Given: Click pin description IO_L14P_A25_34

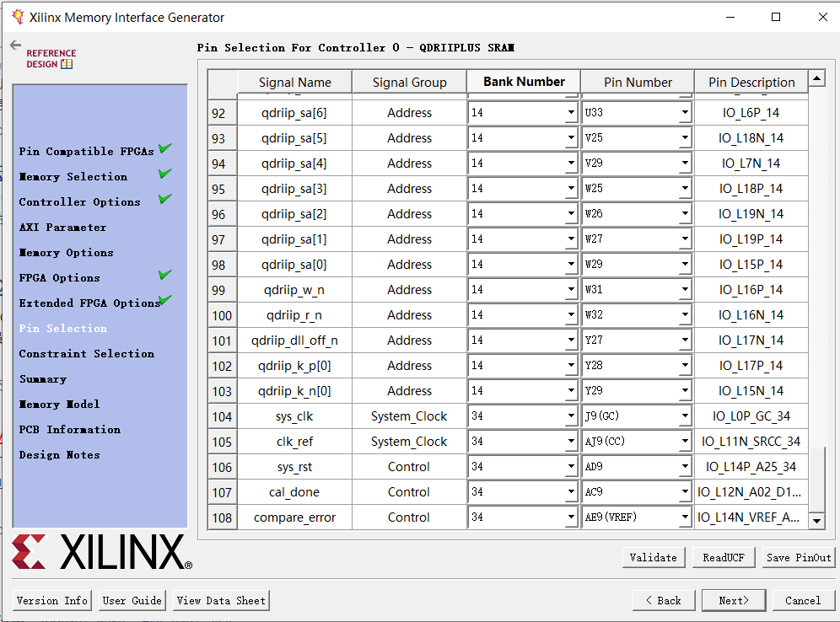Looking at the screenshot, I should [751, 467].
